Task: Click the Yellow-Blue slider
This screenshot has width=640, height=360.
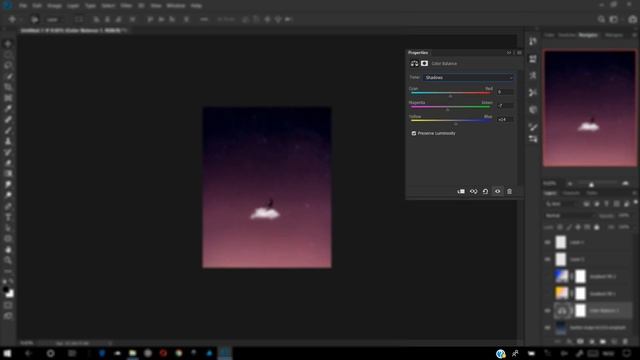Action: pos(451,121)
